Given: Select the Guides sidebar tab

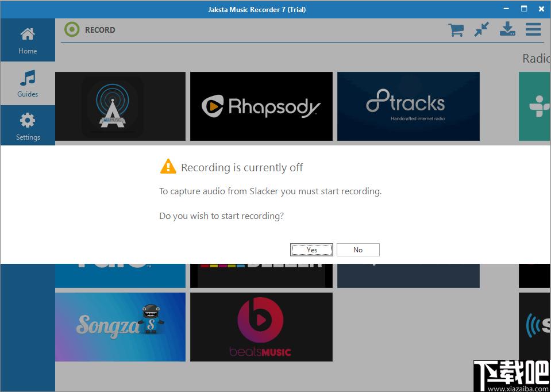Looking at the screenshot, I should click(28, 83).
